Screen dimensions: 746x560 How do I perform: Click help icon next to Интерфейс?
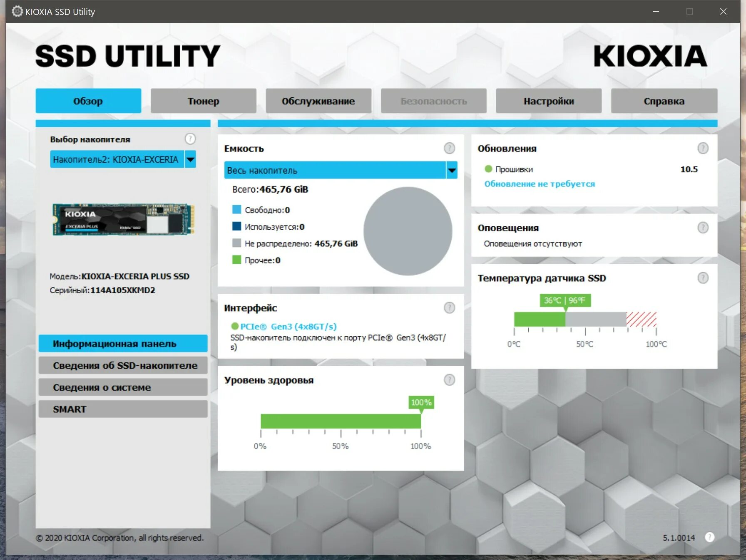coord(449,308)
